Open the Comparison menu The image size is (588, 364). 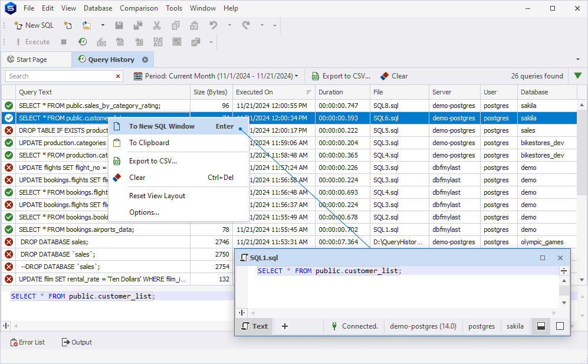tap(139, 8)
